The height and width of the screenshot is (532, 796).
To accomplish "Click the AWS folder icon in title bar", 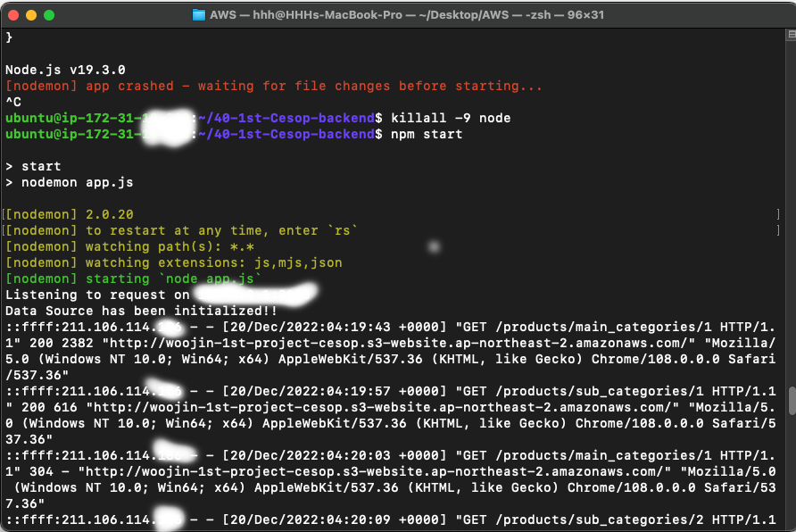I will 198,14.
